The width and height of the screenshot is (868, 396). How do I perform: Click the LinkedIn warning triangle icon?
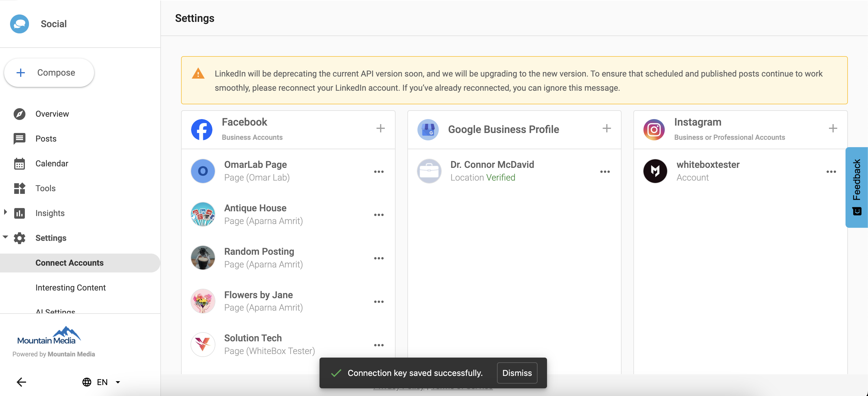click(x=198, y=74)
